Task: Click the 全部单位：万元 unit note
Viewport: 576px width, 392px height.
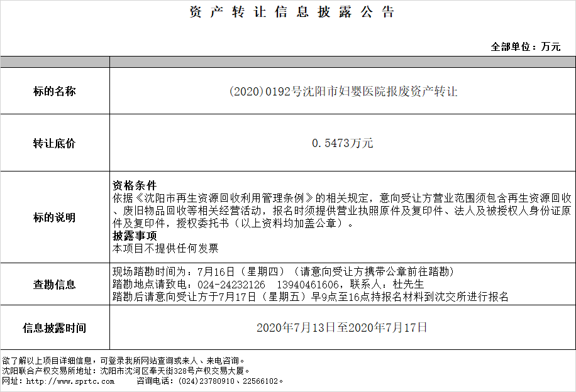Action: point(526,46)
